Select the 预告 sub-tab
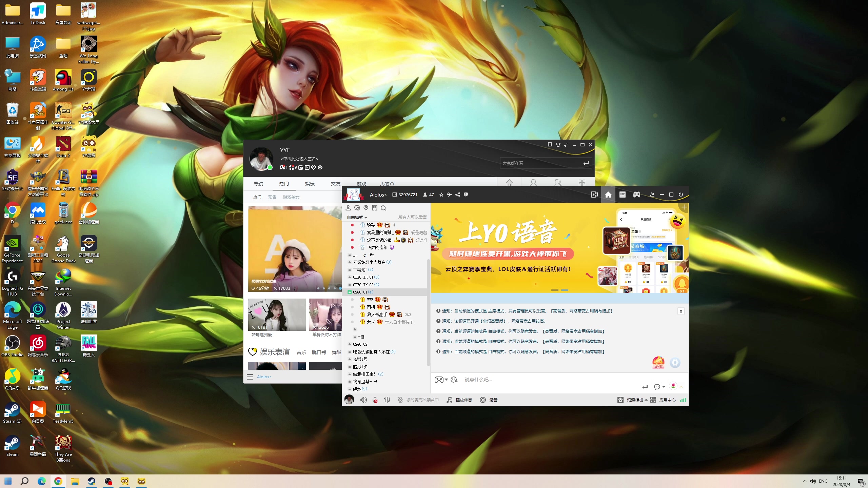Screen dimensions: 868x488 [x=272, y=197]
